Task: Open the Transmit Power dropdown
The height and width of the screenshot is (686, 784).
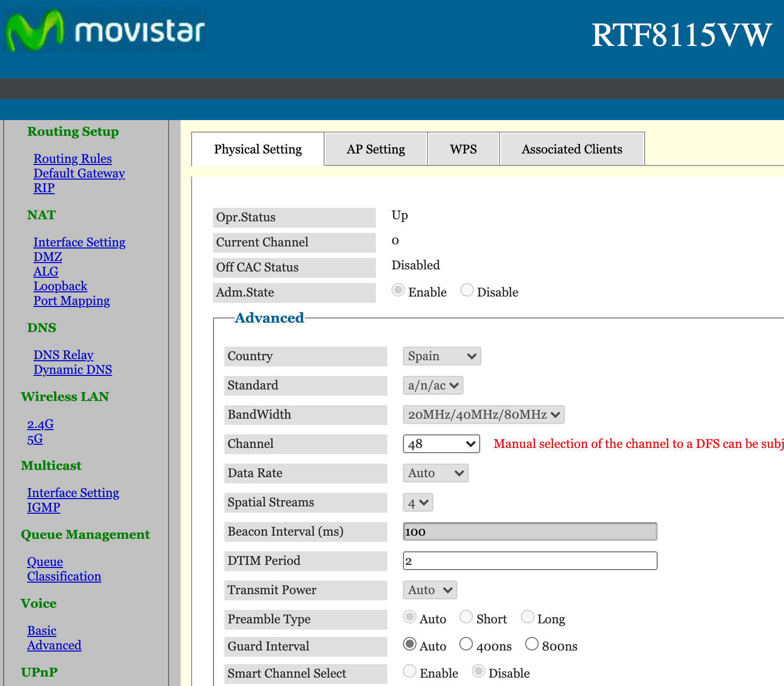Action: coord(430,590)
